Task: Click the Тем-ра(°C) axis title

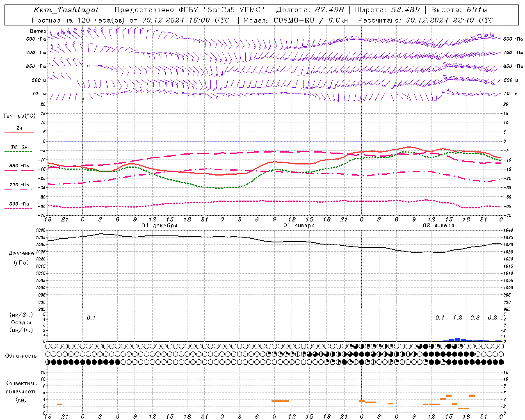Action: click(19, 116)
